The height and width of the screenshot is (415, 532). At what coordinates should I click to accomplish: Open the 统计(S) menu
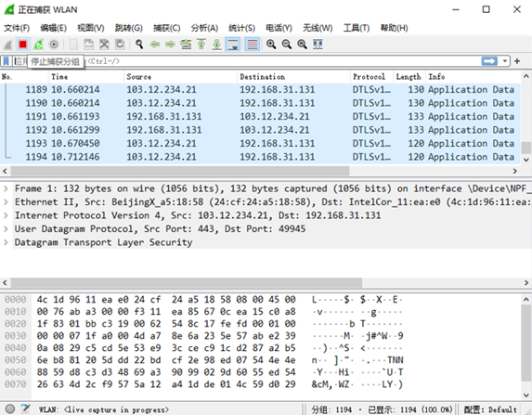241,28
